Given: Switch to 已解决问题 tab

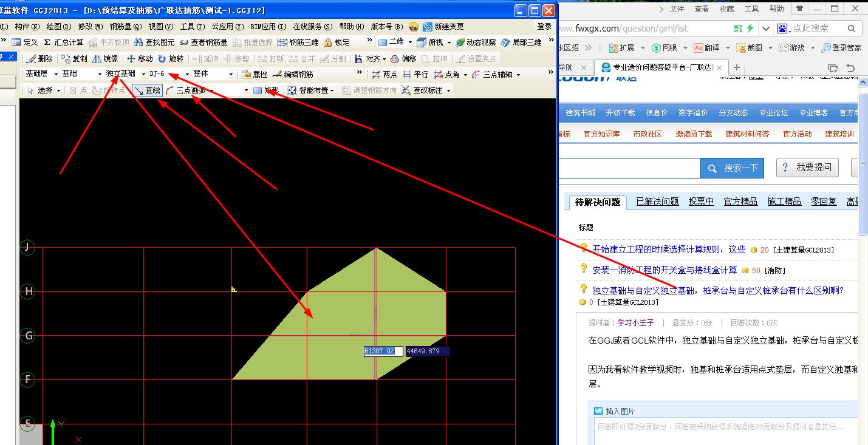Looking at the screenshot, I should point(657,202).
